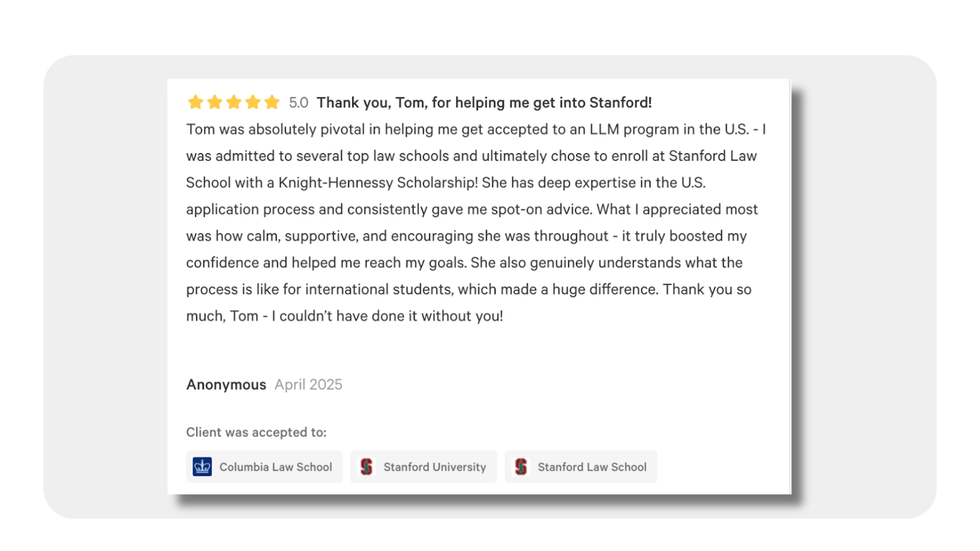Select the second gold rating star
This screenshot has height=551, width=980.
click(215, 102)
